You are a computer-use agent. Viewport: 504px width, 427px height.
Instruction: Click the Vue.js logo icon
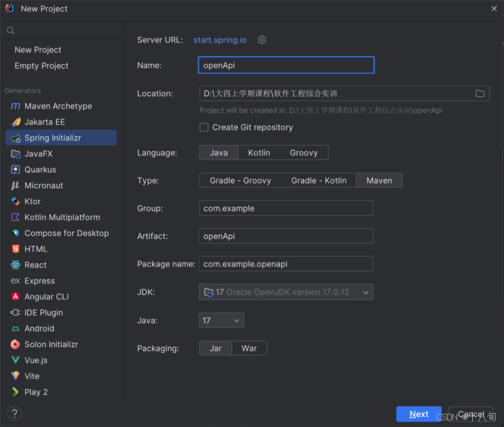click(16, 360)
